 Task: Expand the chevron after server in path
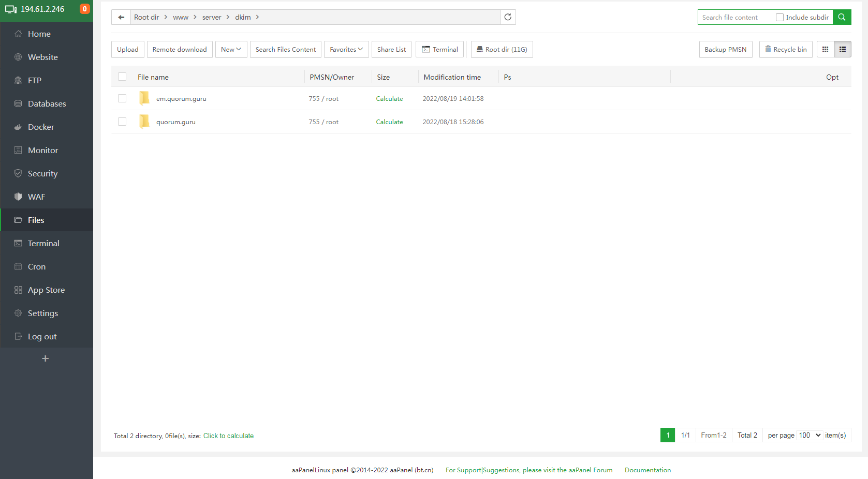[228, 17]
